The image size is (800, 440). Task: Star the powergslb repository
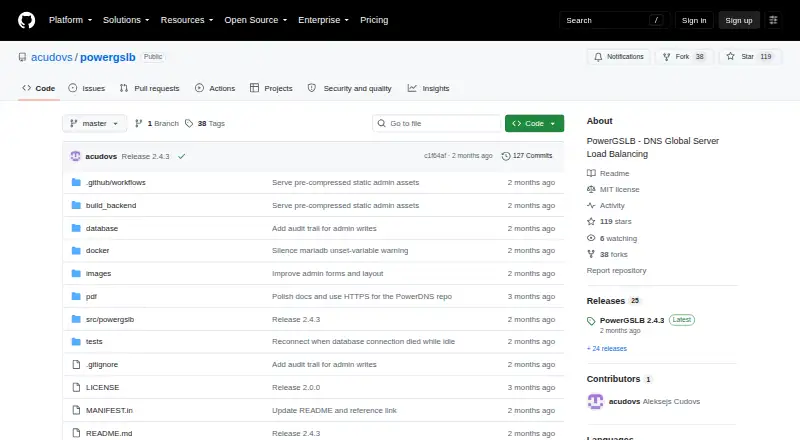click(750, 57)
